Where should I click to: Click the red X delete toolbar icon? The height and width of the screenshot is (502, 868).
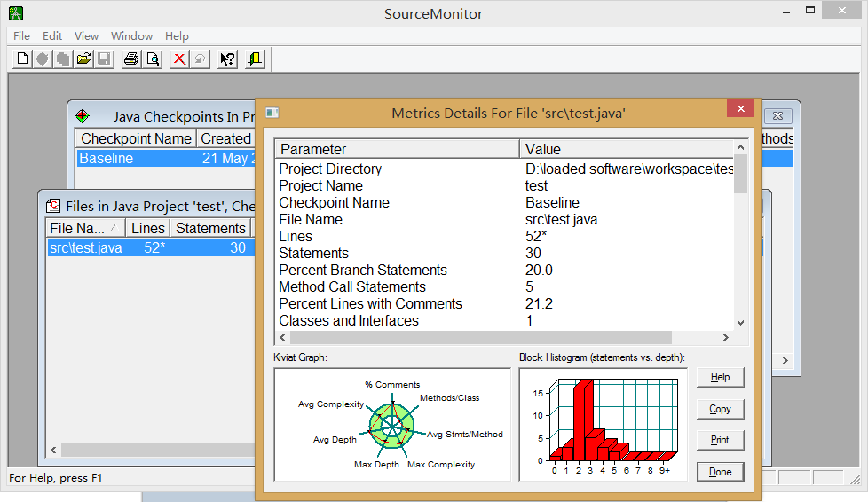point(179,59)
